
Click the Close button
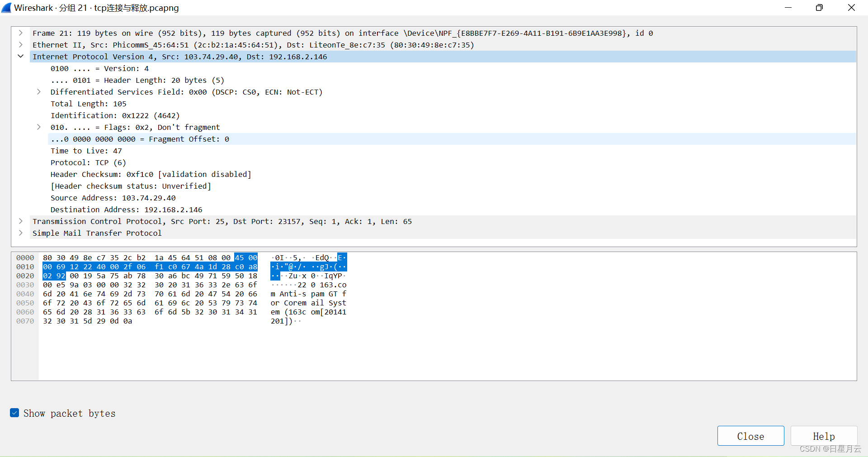(750, 436)
